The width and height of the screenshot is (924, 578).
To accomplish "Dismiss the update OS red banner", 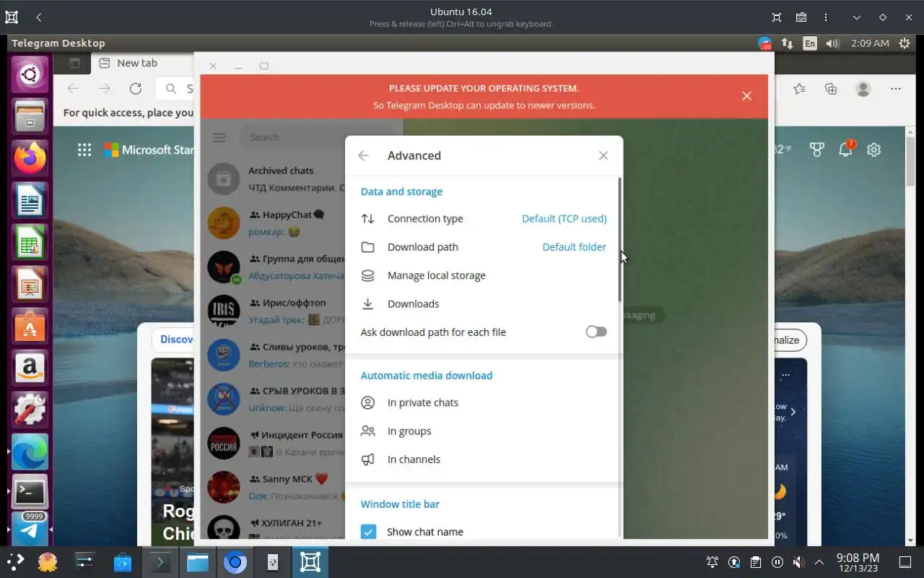I will pos(746,96).
